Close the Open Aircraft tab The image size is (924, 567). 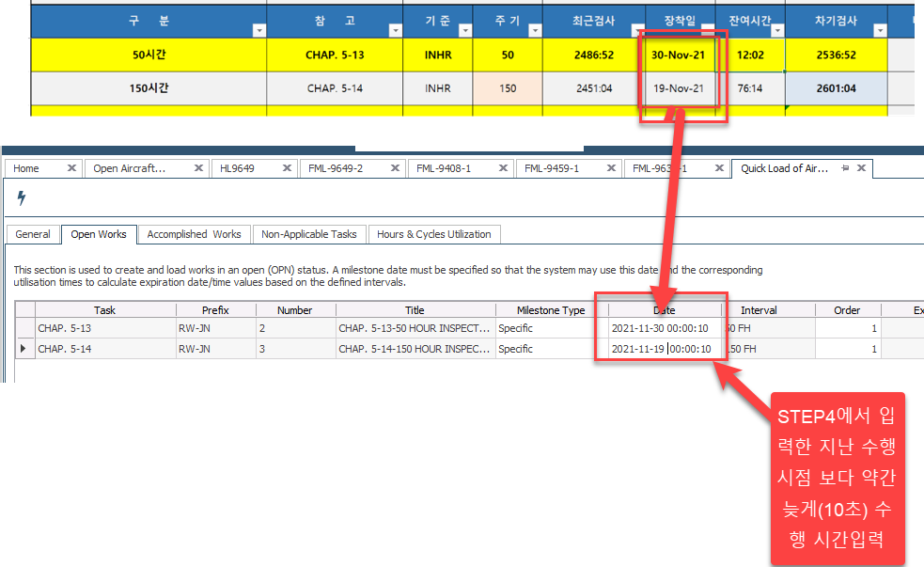[198, 168]
